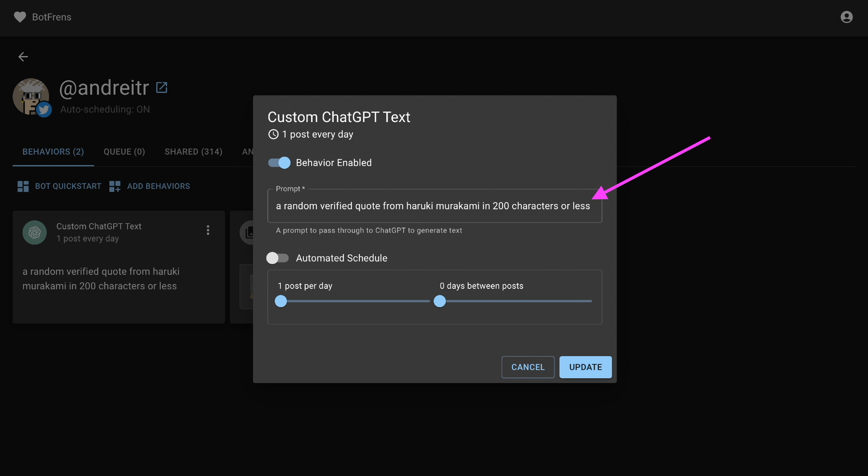Click the ChatGPT logo on behavior card

(x=35, y=232)
